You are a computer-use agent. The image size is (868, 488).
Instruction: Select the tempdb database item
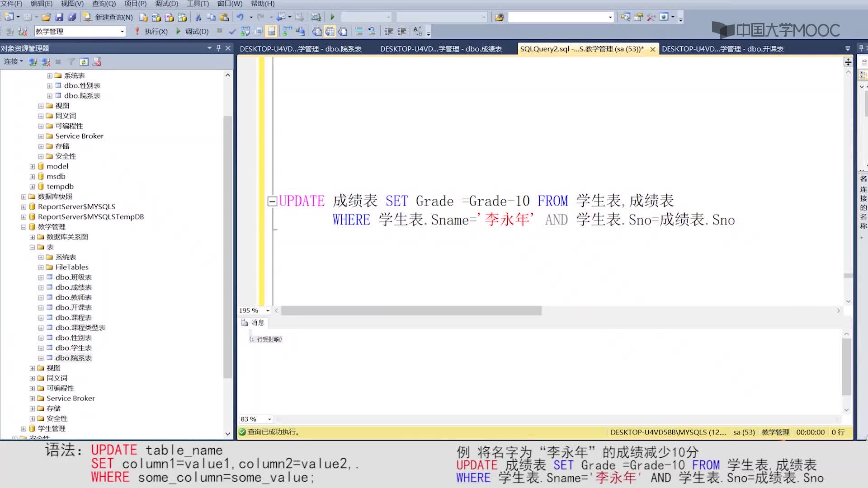(x=60, y=187)
